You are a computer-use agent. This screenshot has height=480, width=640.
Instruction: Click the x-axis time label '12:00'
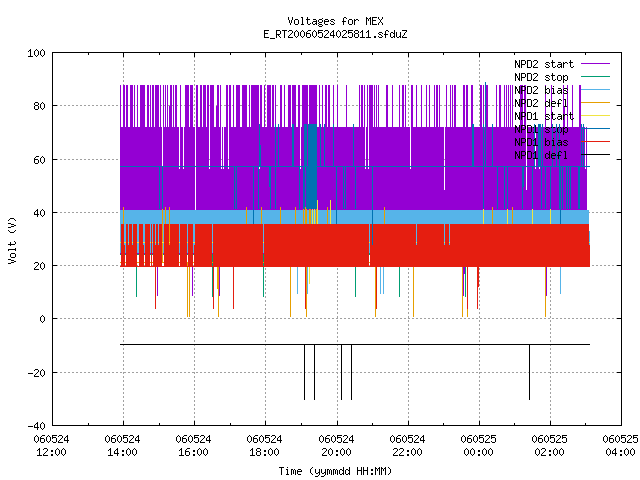(x=51, y=453)
